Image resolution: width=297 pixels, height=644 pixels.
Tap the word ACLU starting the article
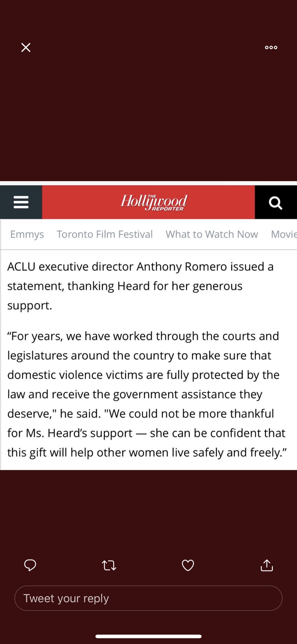21,267
